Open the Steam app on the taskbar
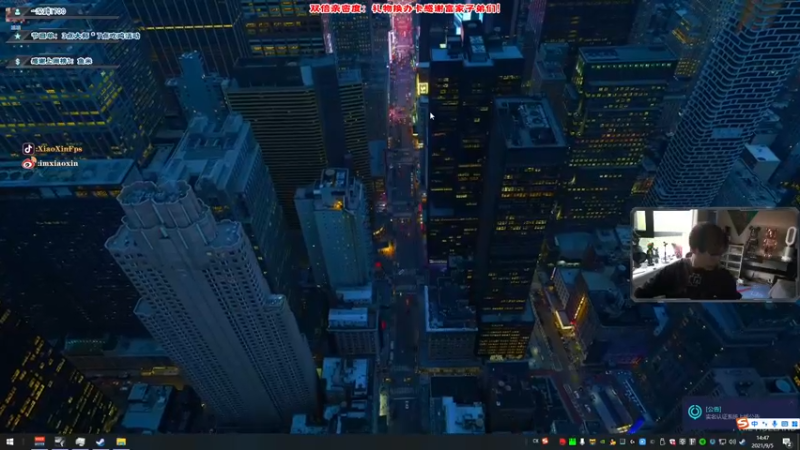The width and height of the screenshot is (800, 450). [101, 442]
